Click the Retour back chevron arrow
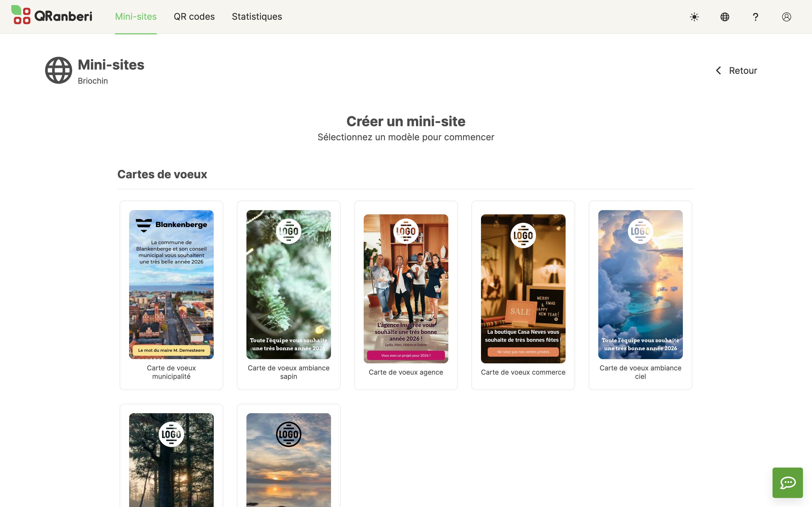 [x=718, y=70]
